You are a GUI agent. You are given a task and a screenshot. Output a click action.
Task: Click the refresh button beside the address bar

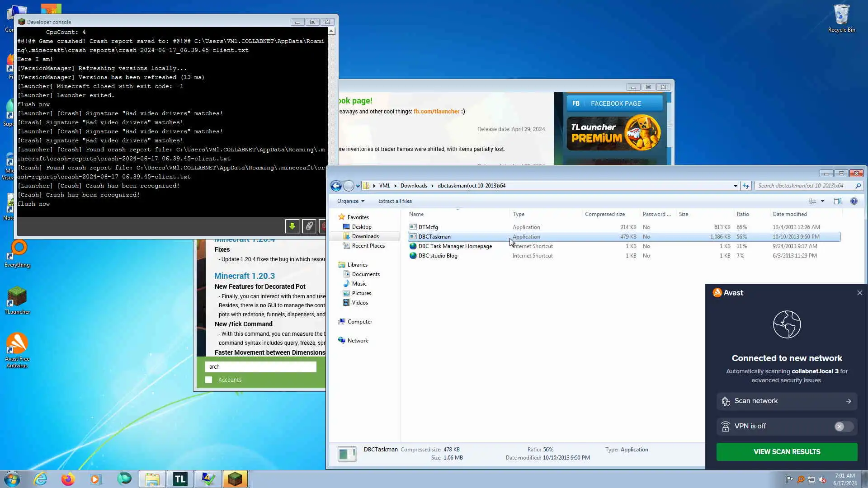click(746, 186)
